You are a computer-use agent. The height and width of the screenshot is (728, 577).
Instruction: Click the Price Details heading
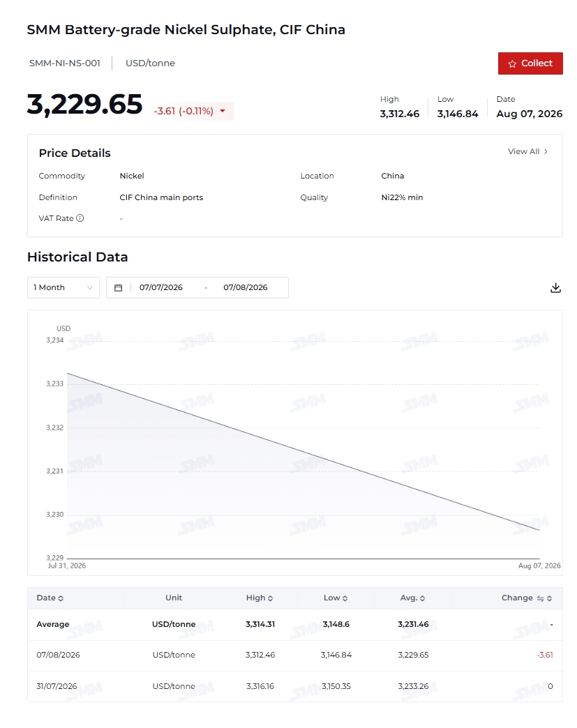coord(75,153)
